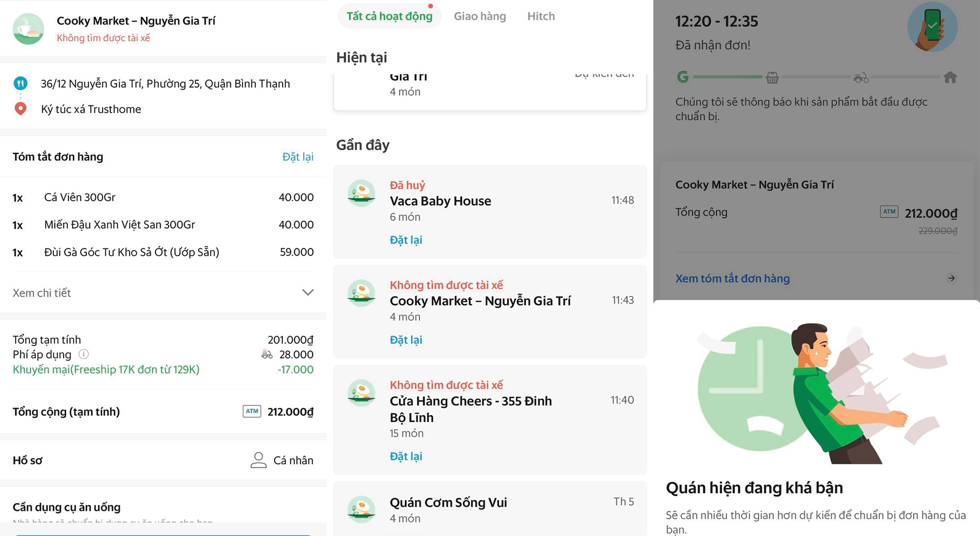980x536 pixels.
Task: Click the green order progress bar segment
Action: click(x=727, y=77)
